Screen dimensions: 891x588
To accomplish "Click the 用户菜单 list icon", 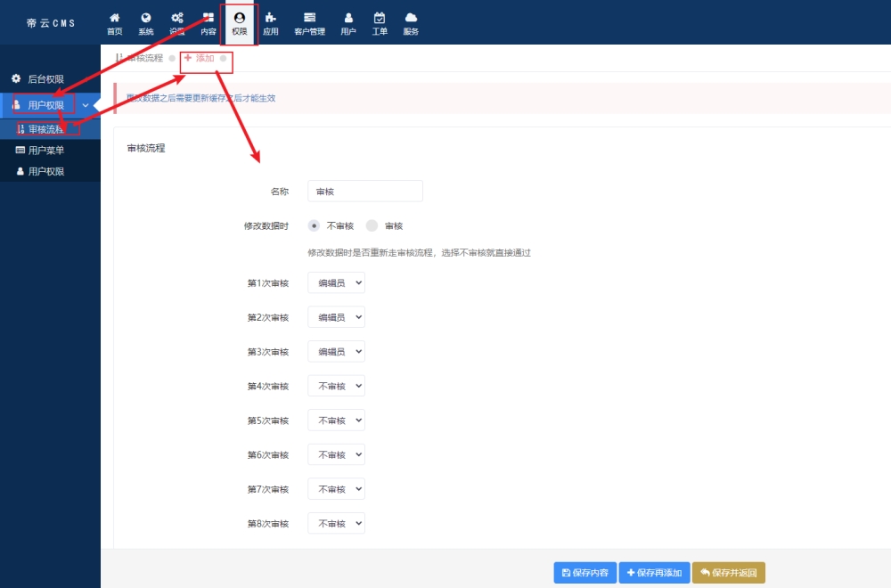I will pyautogui.click(x=20, y=150).
